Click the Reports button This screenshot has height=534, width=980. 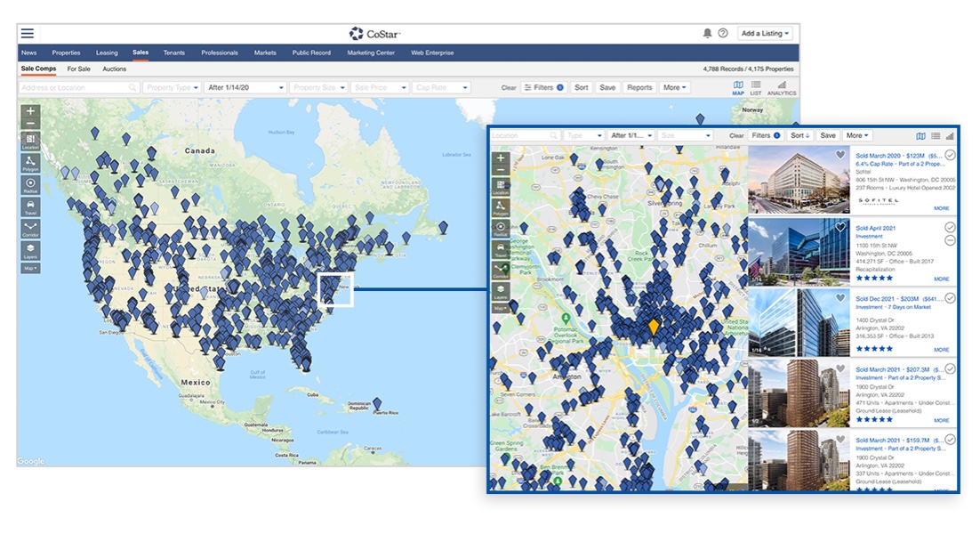pyautogui.click(x=639, y=88)
